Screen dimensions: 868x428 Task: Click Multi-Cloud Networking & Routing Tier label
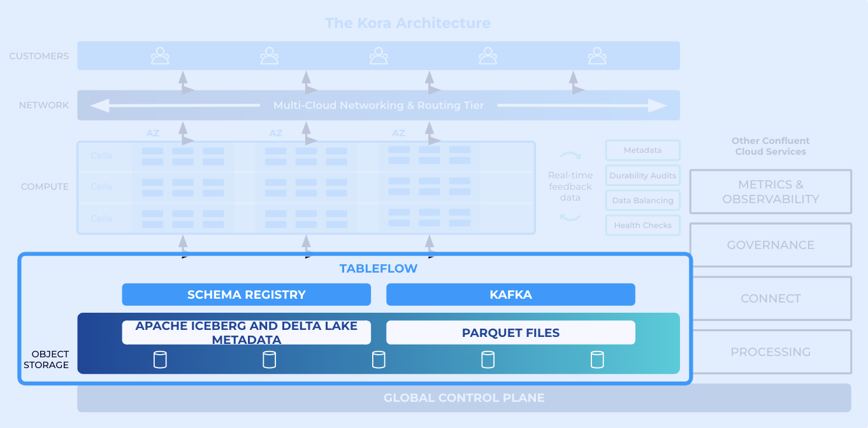click(x=379, y=105)
